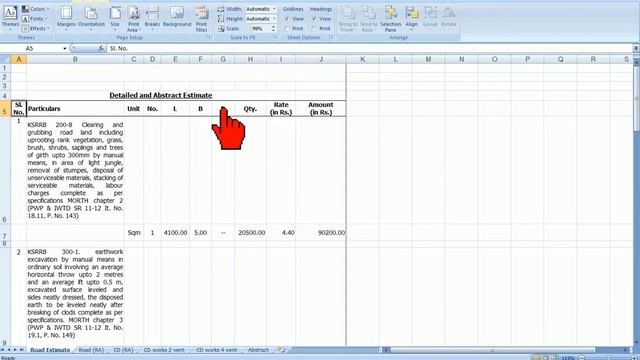This screenshot has width=640, height=360.
Task: Open CD works 2 vent sheet
Action: (x=164, y=350)
